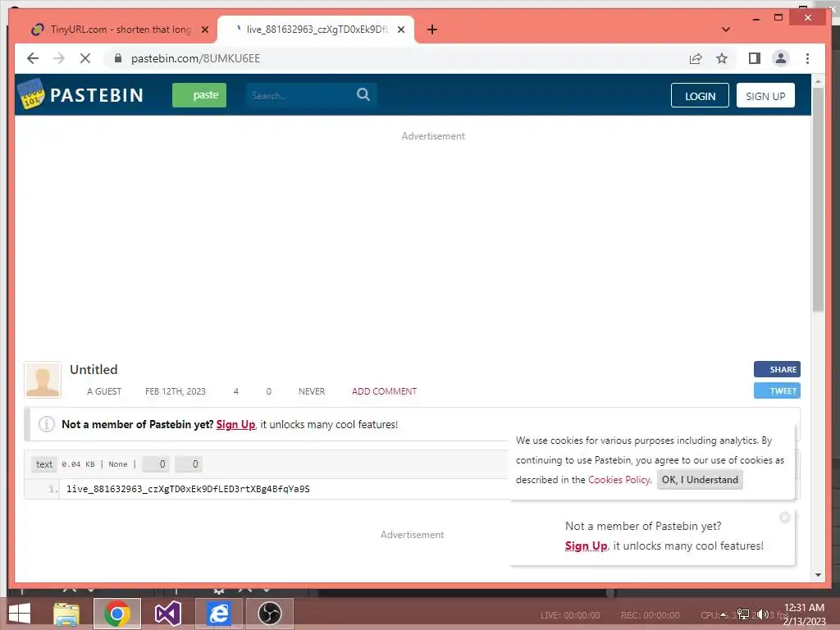Close the TinyURL.com tab
Image resolution: width=840 pixels, height=630 pixels.
204,30
